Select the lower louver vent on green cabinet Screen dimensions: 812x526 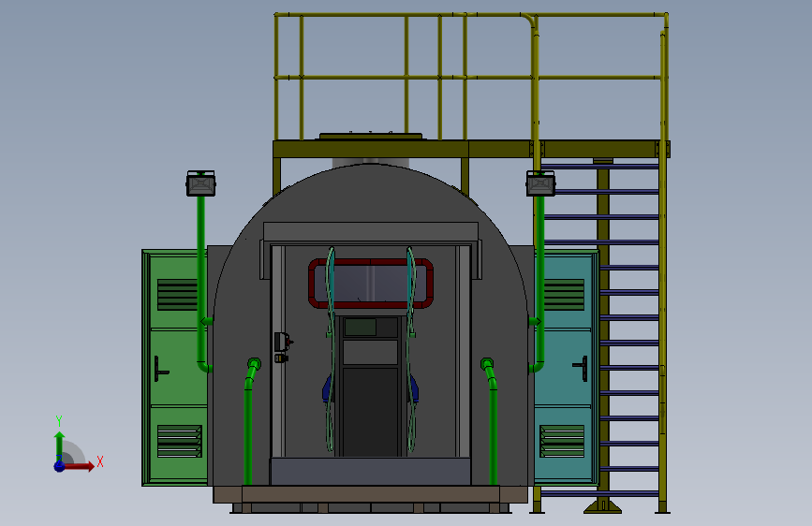point(179,441)
